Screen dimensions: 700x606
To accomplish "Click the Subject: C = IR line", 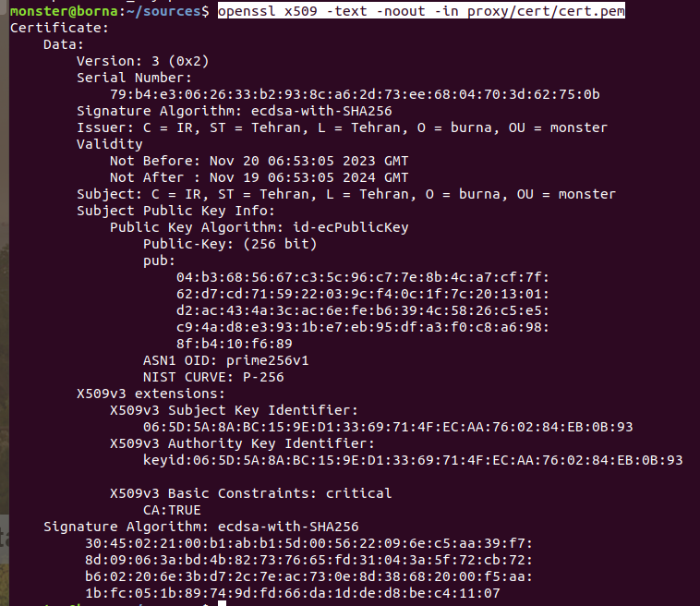I will [345, 194].
